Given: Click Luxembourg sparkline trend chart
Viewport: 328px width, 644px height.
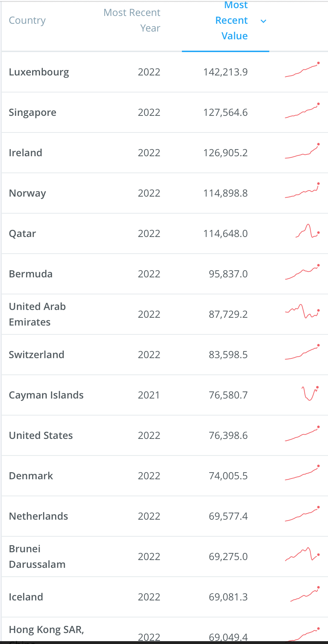Looking at the screenshot, I should pyautogui.click(x=302, y=70).
